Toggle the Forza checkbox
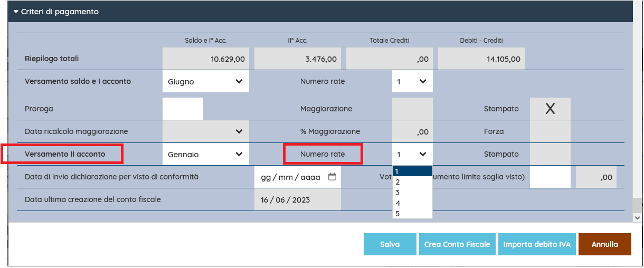The height and width of the screenshot is (268, 644). [x=550, y=131]
